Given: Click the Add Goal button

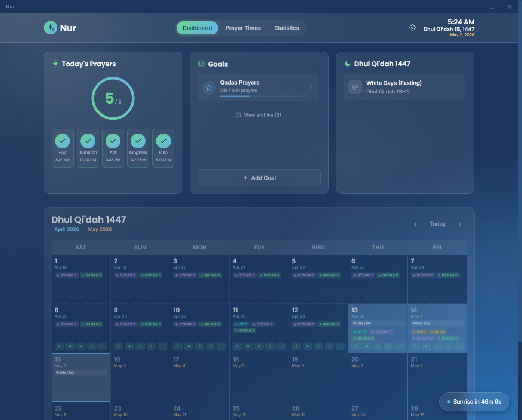Looking at the screenshot, I should point(259,178).
